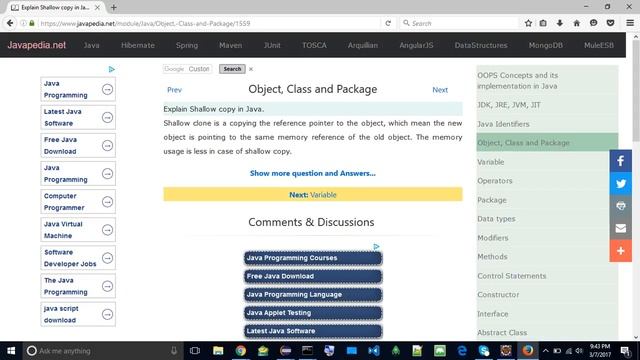This screenshot has height=360, width=640.
Task: Open the Hibernate menu item
Action: pyautogui.click(x=138, y=45)
